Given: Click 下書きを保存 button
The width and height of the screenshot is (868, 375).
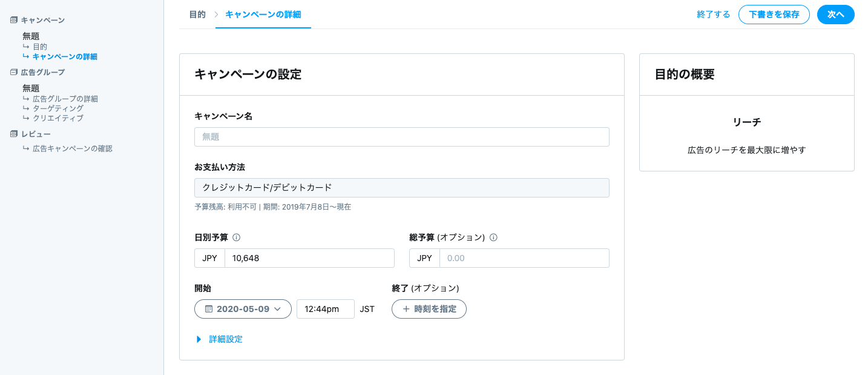Looking at the screenshot, I should (774, 15).
